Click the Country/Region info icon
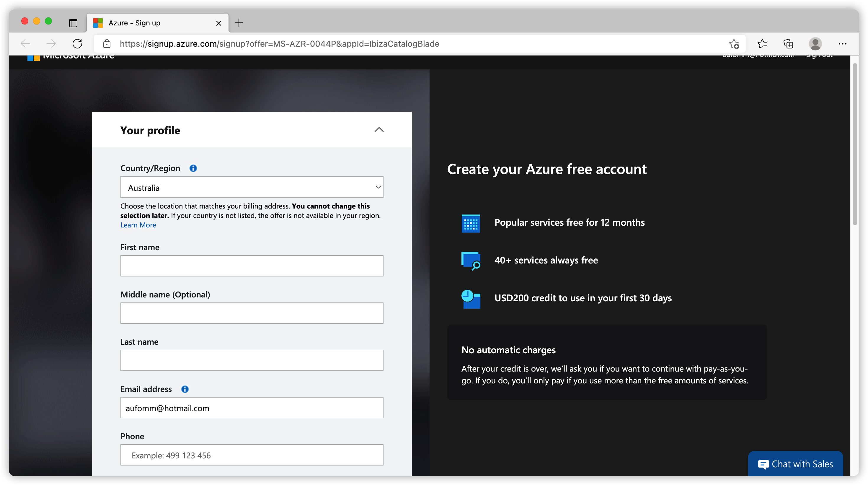This screenshot has width=868, height=485. [193, 168]
